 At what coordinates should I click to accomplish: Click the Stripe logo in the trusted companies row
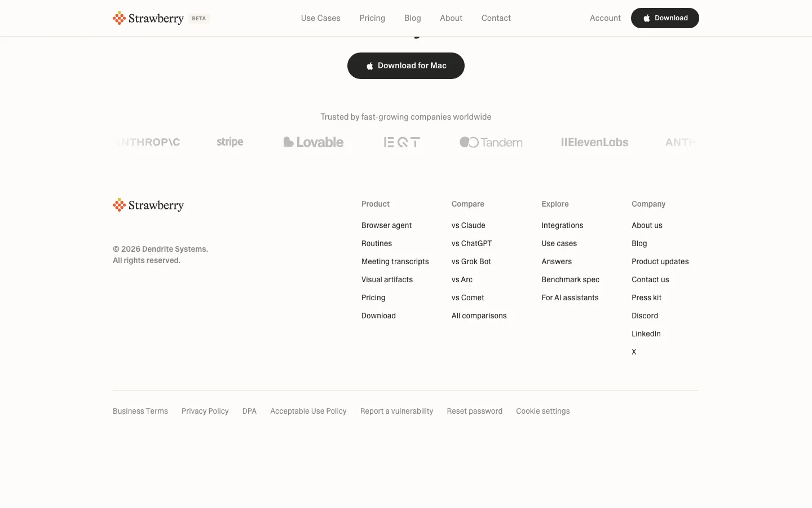[x=230, y=142]
